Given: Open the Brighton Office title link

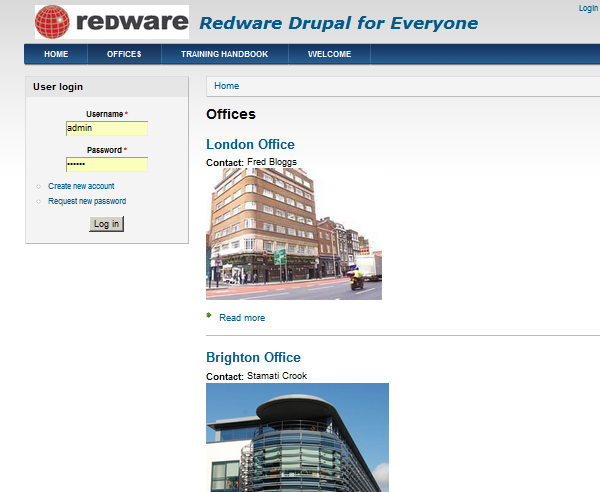Looking at the screenshot, I should click(x=253, y=357).
